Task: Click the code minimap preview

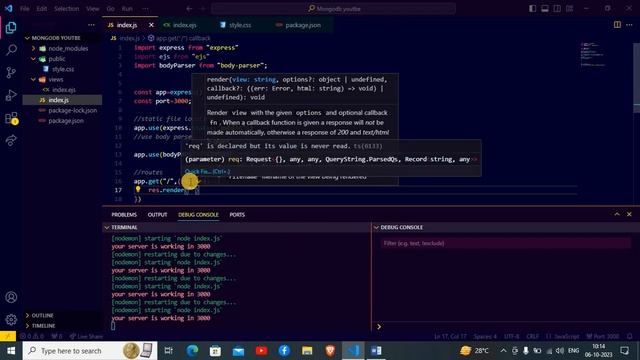Action: 594,55
